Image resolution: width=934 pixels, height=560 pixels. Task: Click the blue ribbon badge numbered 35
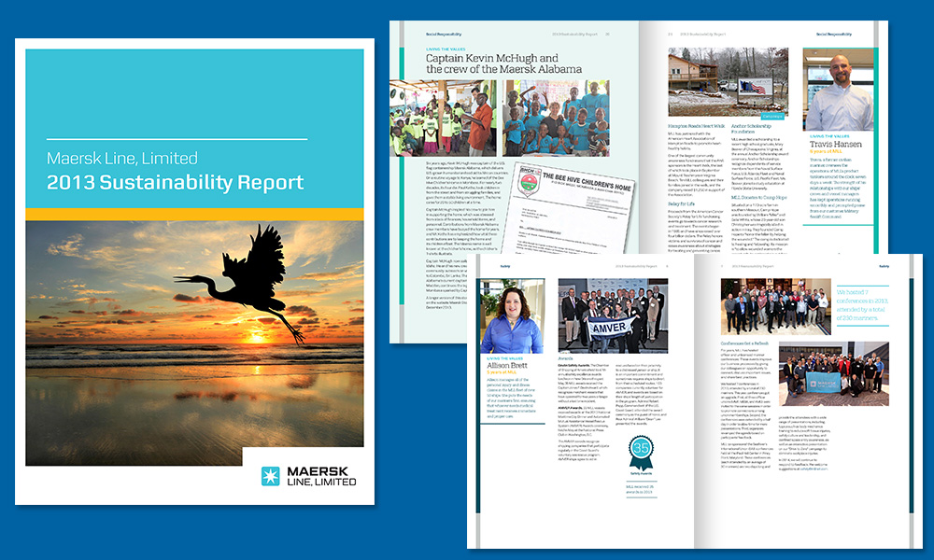tap(641, 453)
